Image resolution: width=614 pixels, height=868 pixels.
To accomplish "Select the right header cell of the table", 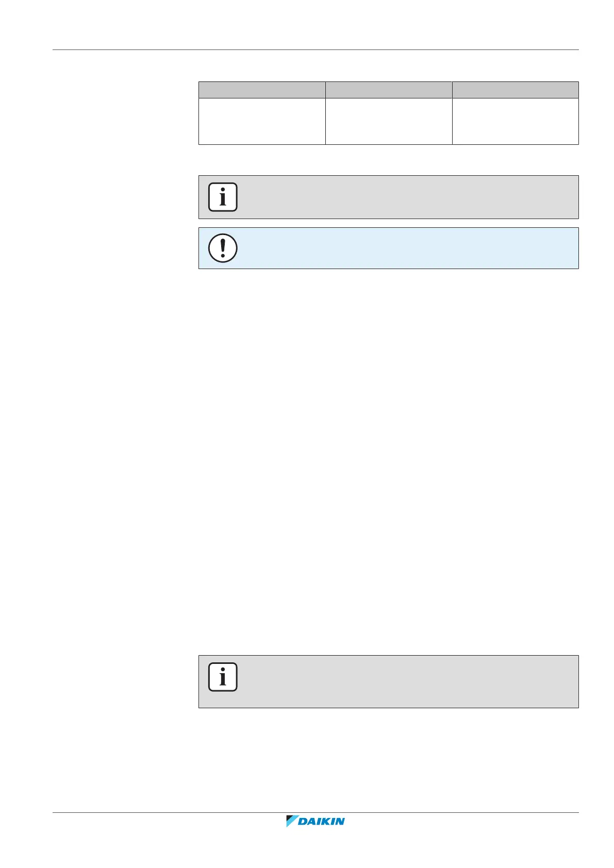I will coord(516,90).
